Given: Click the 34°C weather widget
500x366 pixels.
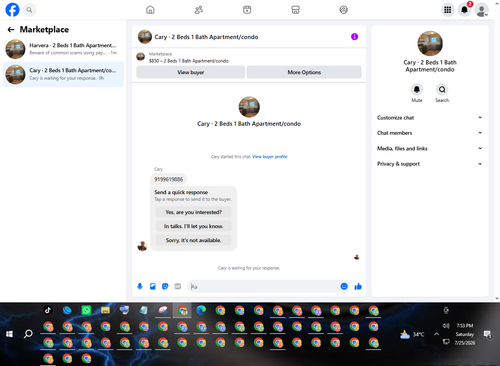Looking at the screenshot, I should pyautogui.click(x=412, y=334).
